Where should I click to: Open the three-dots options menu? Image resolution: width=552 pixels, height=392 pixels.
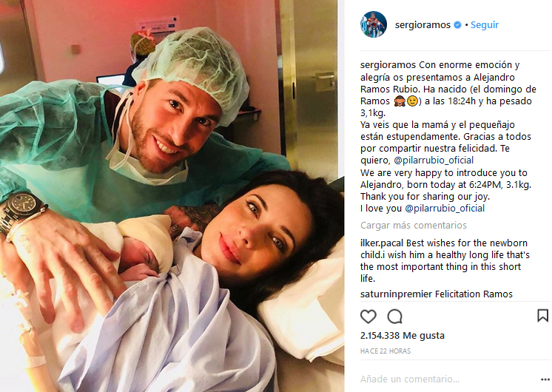(x=545, y=379)
